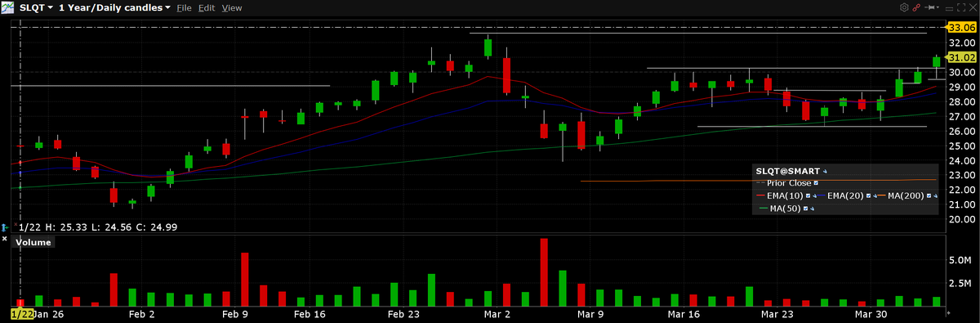Click the two-line window menu icon
The image size is (980, 323).
tap(949, 9)
